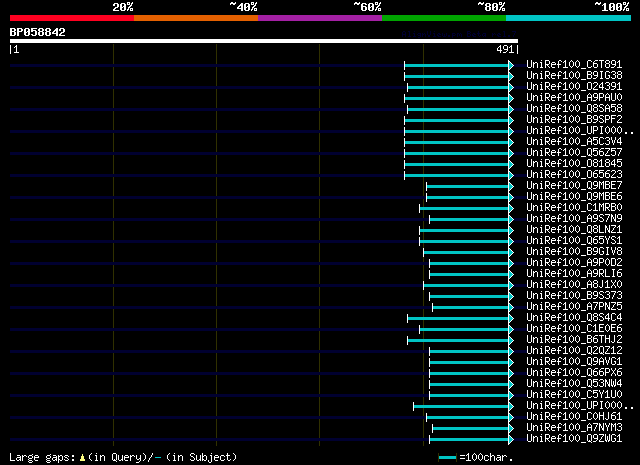
Task: Click the UniRef100_Q65YS1 label
Action: click(x=574, y=241)
